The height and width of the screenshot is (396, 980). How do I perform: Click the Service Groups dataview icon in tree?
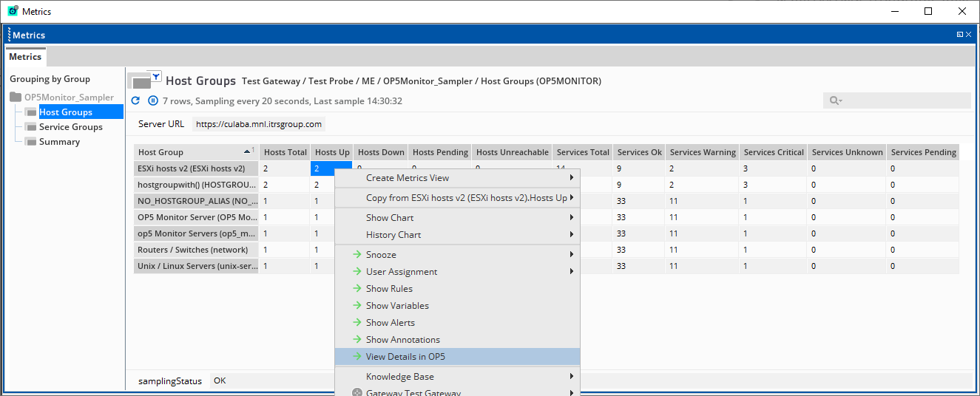pos(30,127)
